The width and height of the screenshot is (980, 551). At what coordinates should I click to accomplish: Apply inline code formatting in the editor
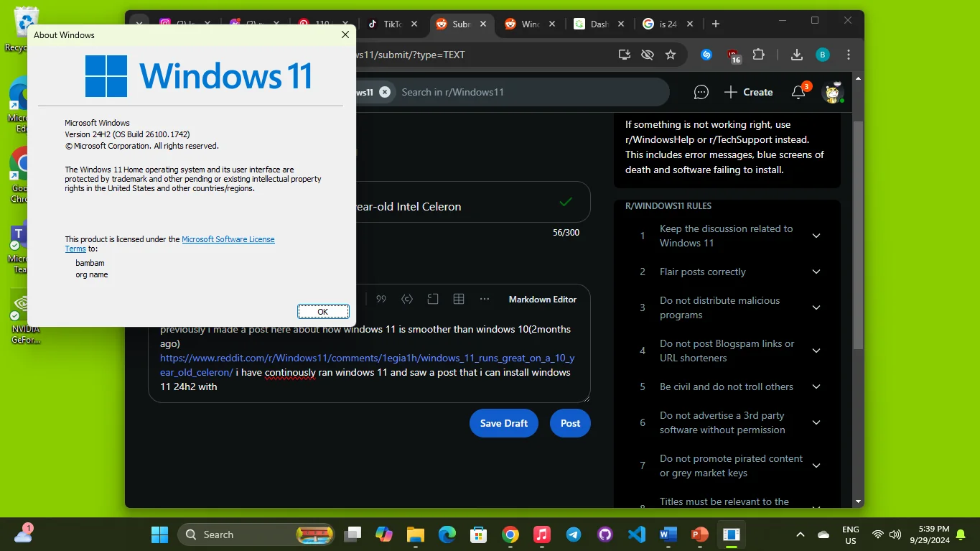[x=407, y=299]
